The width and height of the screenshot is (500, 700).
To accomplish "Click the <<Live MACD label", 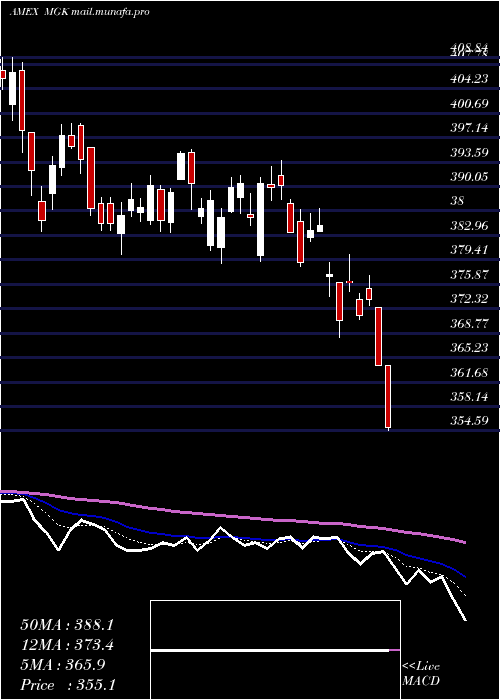I will (421, 674).
